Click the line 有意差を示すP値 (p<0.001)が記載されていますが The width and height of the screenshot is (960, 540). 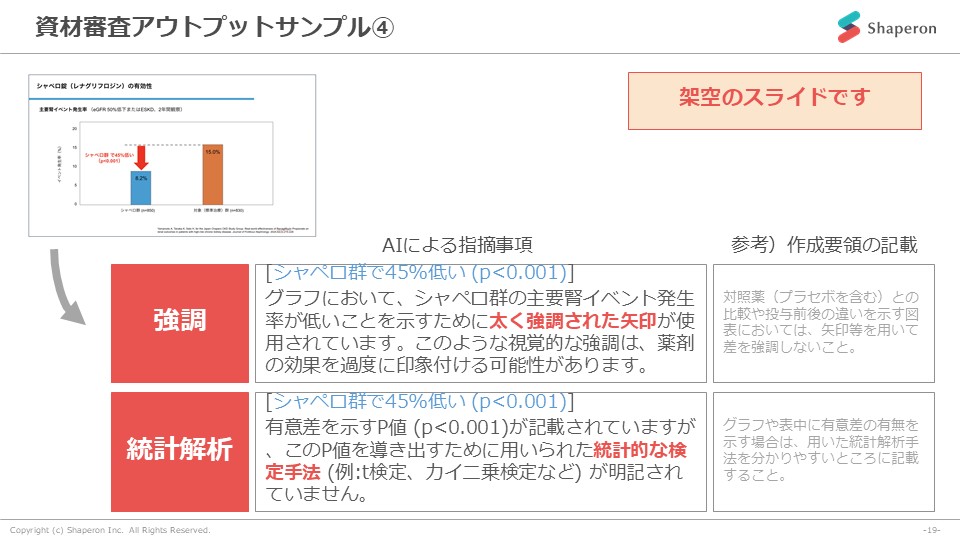click(x=480, y=427)
